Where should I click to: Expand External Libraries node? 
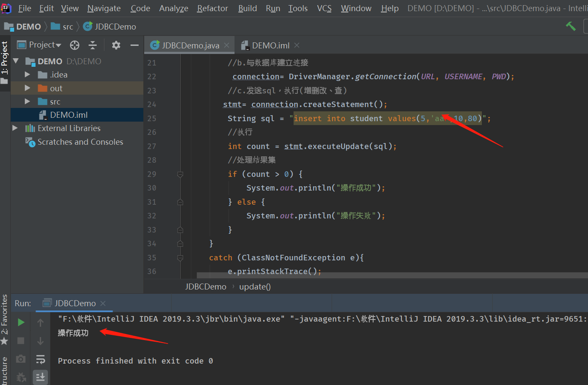pos(15,128)
